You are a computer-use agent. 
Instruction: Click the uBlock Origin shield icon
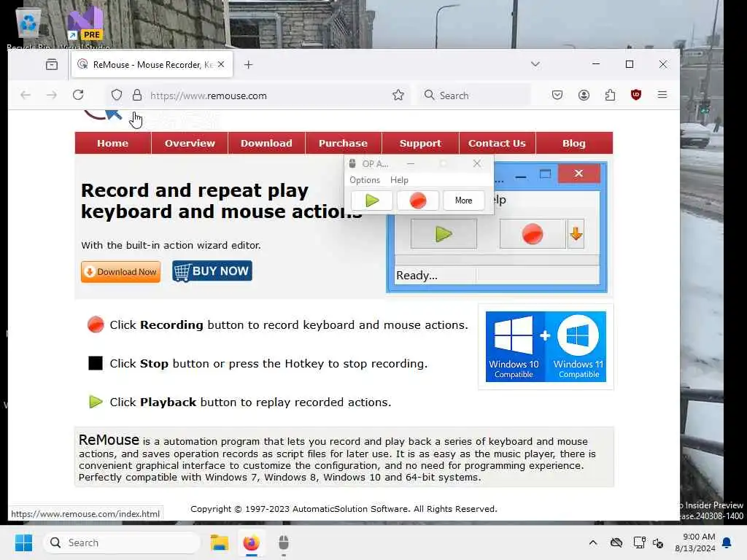click(636, 95)
